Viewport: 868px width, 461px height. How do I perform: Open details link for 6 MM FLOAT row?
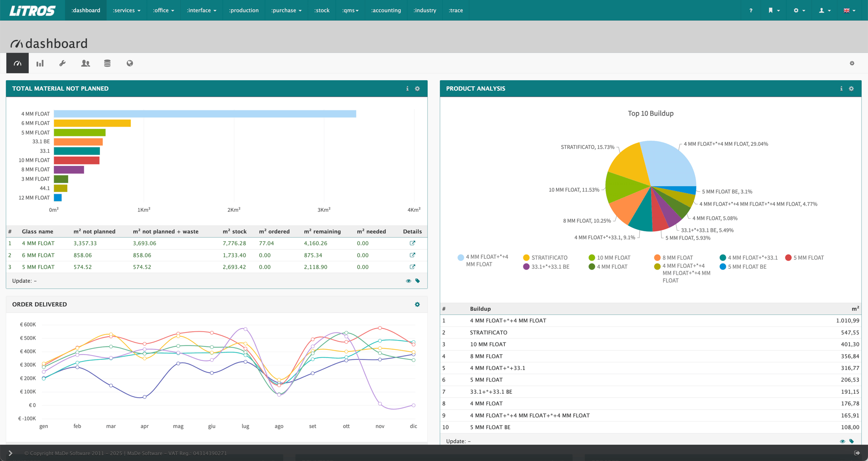(x=412, y=255)
